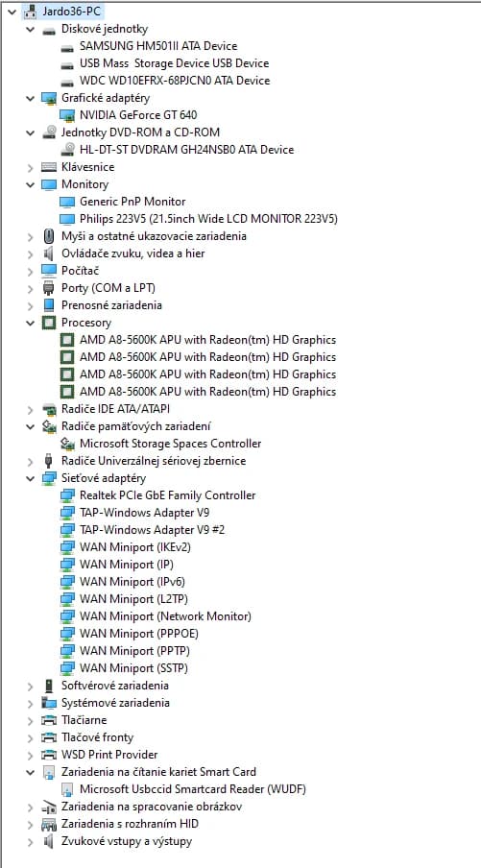The height and width of the screenshot is (868, 481).
Task: Select WAN Miniport (SSTP)
Action: pos(134,667)
